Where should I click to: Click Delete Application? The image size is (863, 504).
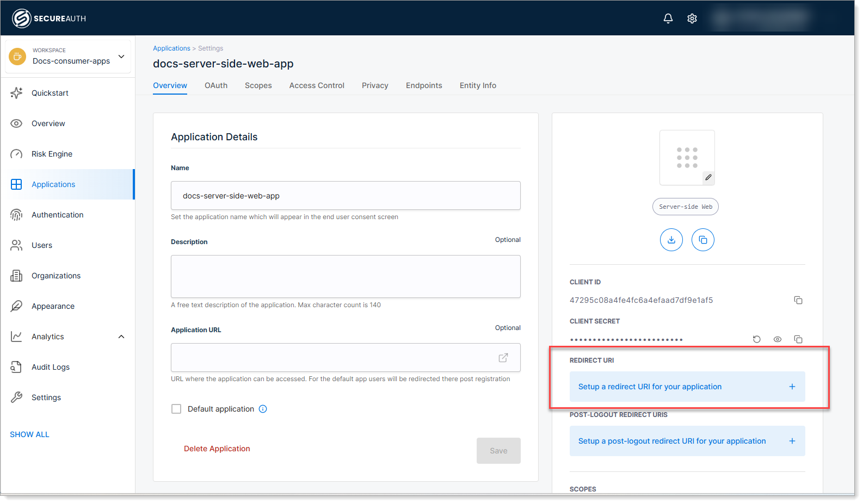(x=217, y=449)
